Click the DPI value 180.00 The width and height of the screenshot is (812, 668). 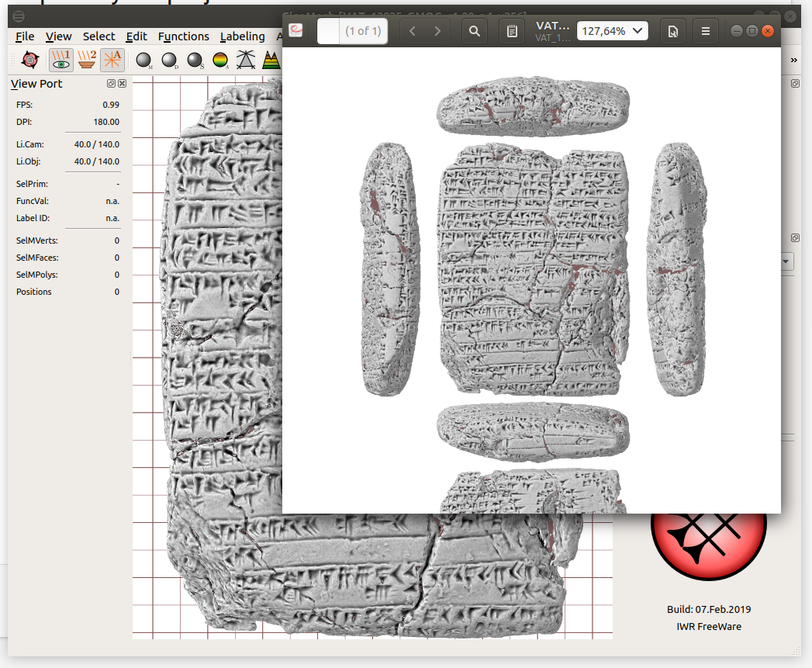coord(106,122)
